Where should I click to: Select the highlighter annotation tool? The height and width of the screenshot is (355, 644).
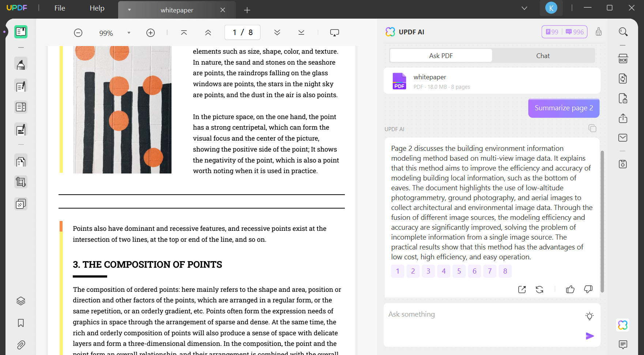pyautogui.click(x=20, y=63)
